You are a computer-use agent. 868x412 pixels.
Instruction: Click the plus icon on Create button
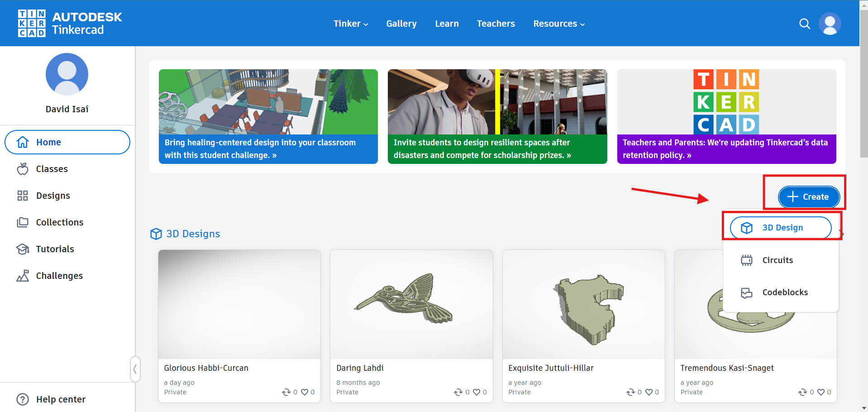click(x=792, y=196)
